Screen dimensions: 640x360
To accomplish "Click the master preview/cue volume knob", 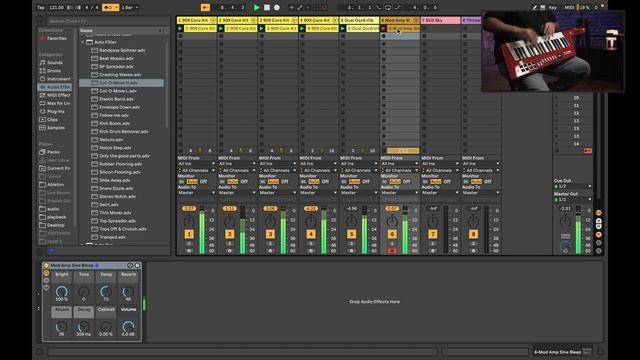I will tap(565, 246).
